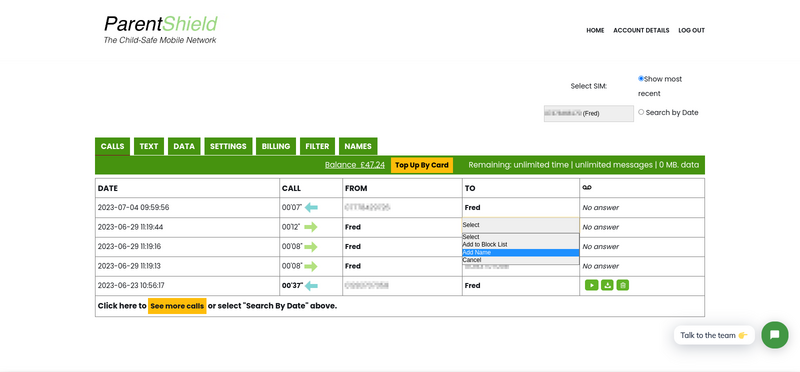Screen dimensions: 800x372
Task: Click Fred in TO column of 10:56:17 row
Action: pos(472,286)
